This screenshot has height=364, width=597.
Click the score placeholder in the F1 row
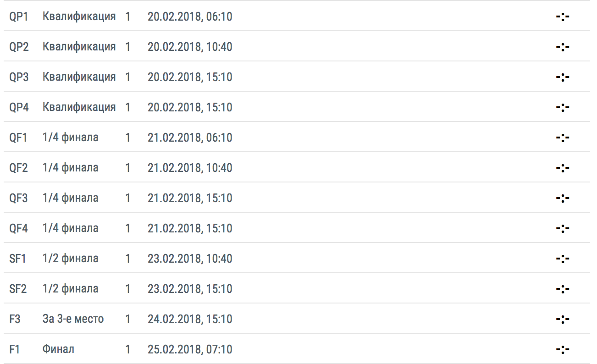click(562, 349)
